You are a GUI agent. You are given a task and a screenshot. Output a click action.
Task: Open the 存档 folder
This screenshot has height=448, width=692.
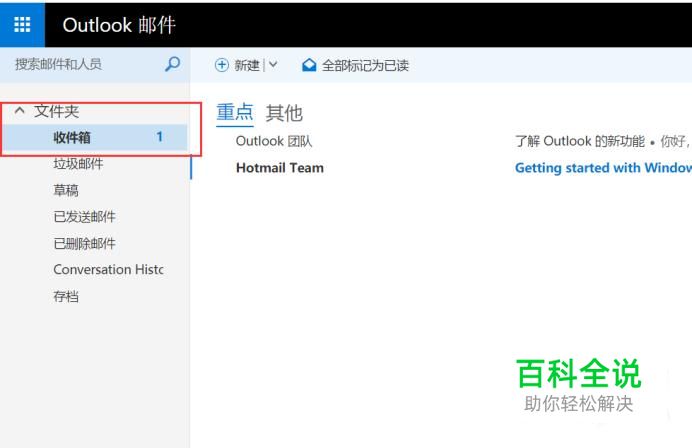tap(66, 296)
